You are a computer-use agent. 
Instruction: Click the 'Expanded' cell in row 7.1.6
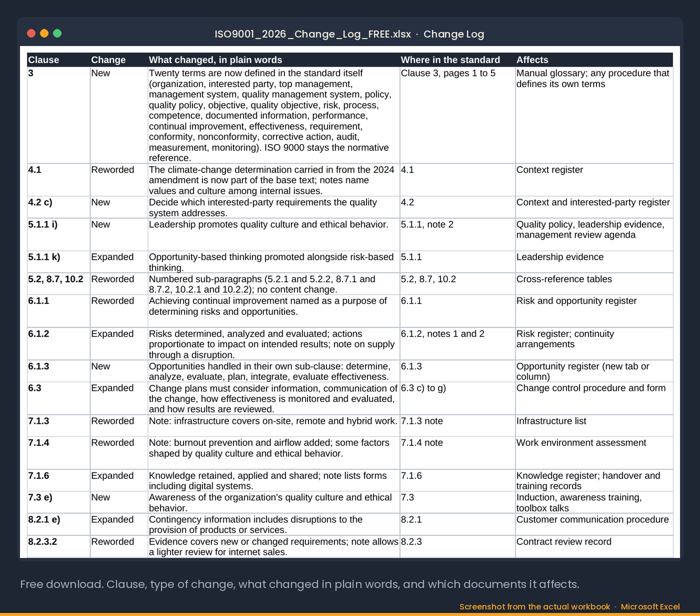click(119, 480)
